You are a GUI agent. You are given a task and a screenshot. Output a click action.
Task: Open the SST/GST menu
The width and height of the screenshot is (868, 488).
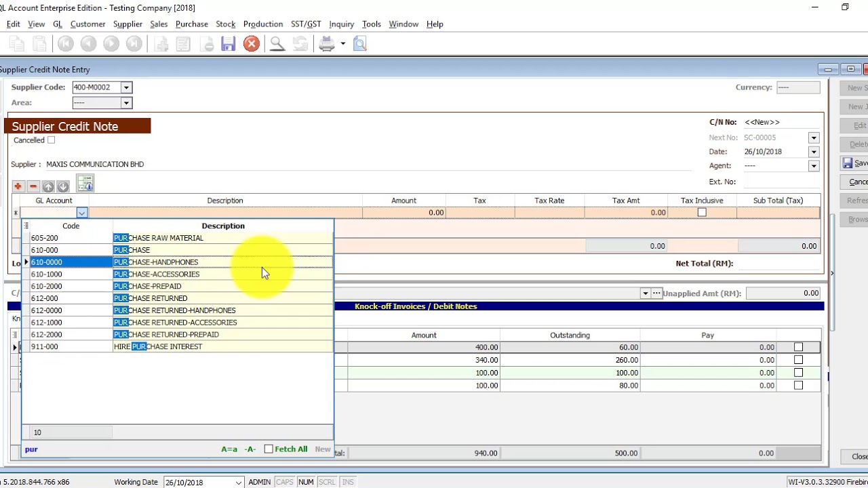306,24
